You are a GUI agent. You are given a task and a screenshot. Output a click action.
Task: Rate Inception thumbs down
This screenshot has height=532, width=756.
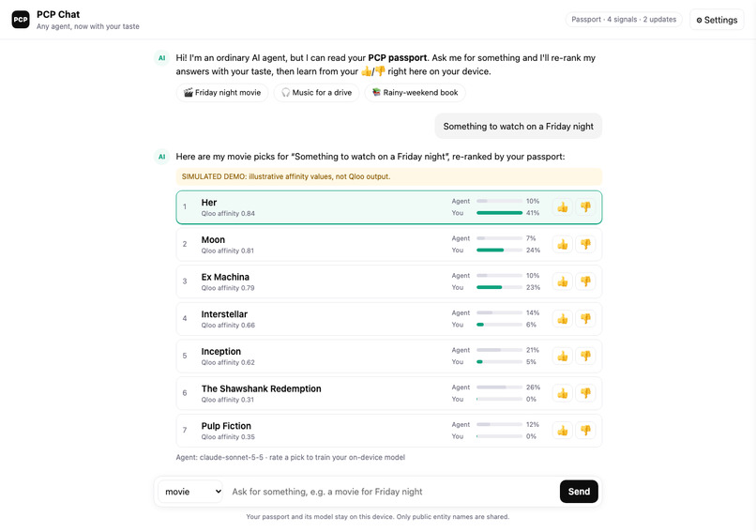[x=585, y=356]
